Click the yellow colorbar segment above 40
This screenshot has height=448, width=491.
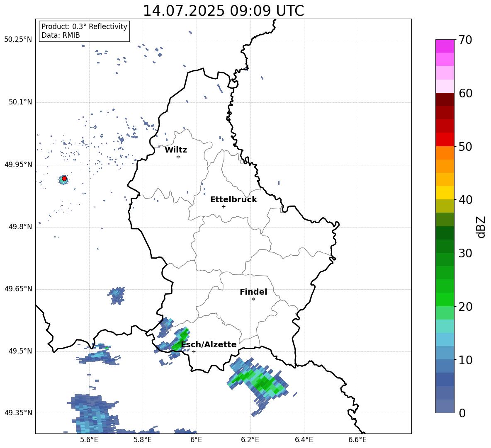click(445, 193)
